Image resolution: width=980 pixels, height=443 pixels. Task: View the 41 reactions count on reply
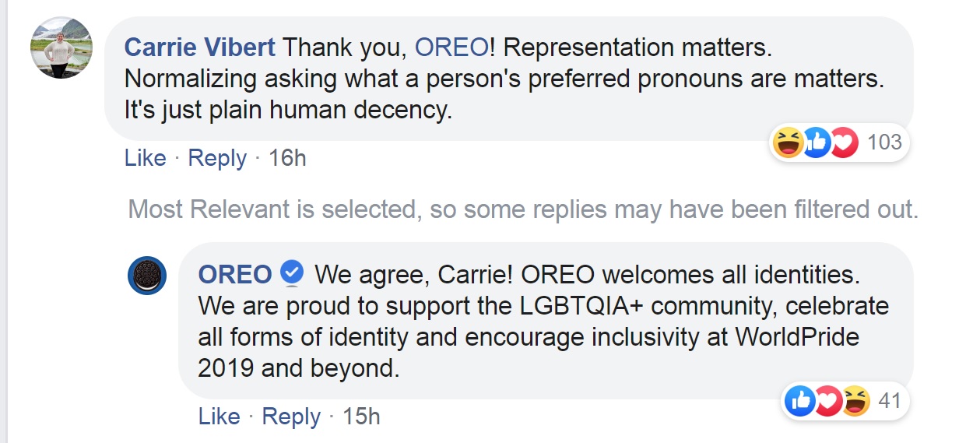tap(889, 401)
